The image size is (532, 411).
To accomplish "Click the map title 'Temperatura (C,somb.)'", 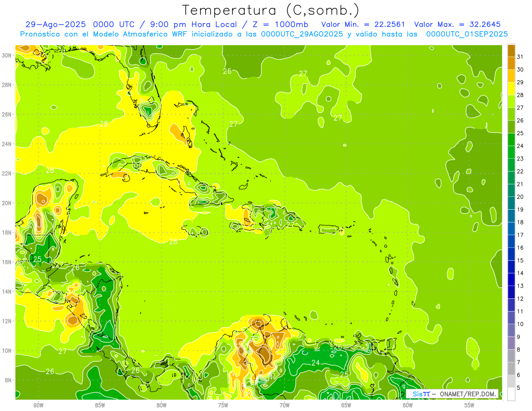I will [271, 10].
